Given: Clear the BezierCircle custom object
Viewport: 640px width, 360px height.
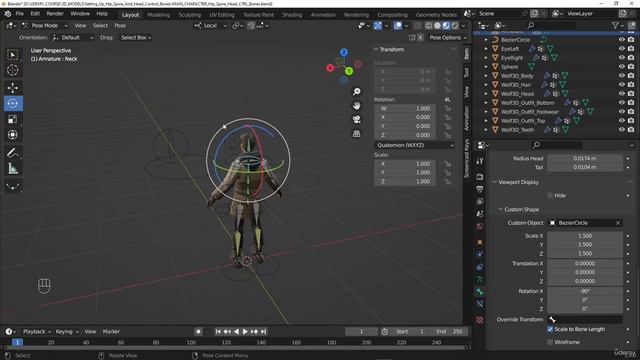Looking at the screenshot, I should [618, 223].
